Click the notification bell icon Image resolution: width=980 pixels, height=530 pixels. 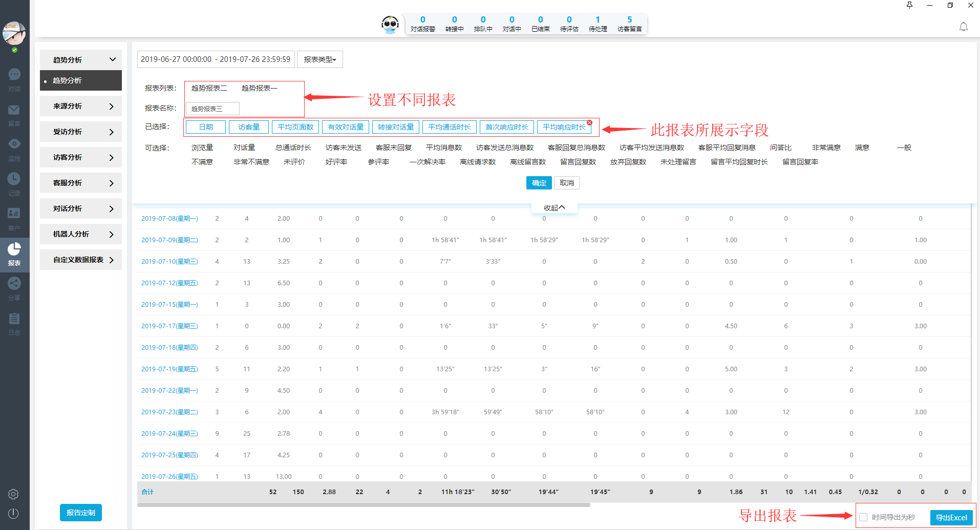[964, 27]
